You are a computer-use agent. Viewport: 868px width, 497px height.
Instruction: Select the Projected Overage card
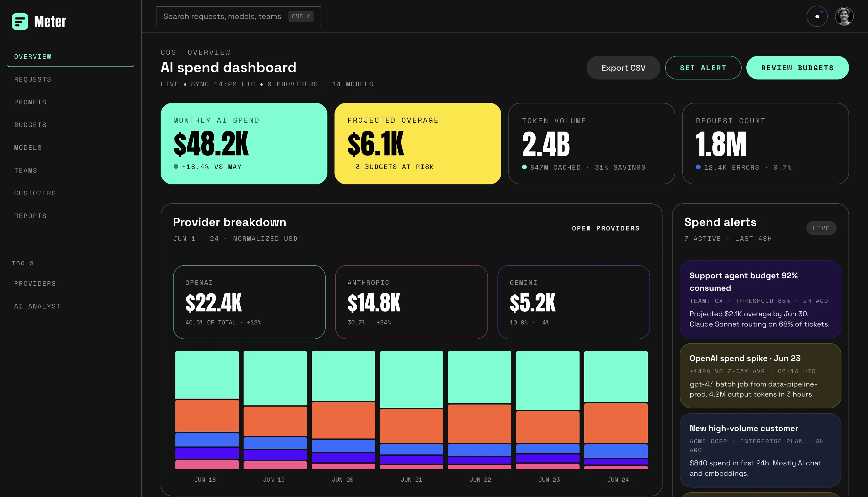[x=418, y=144]
